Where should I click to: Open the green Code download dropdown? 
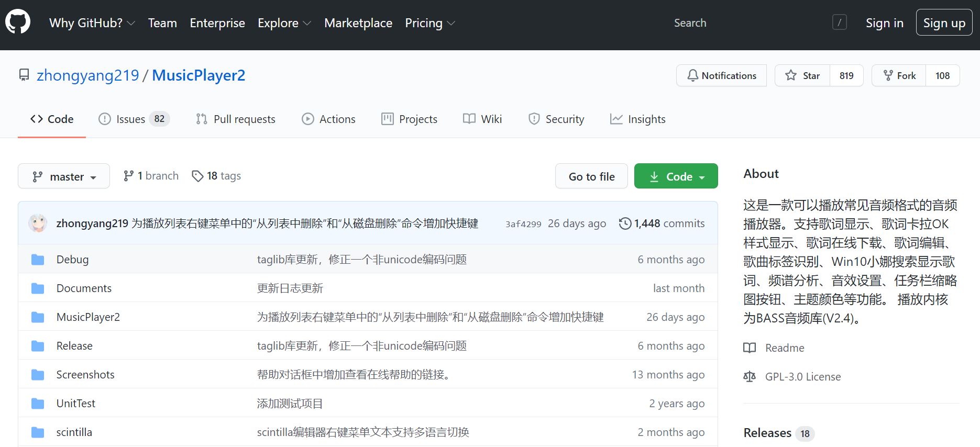(x=676, y=176)
